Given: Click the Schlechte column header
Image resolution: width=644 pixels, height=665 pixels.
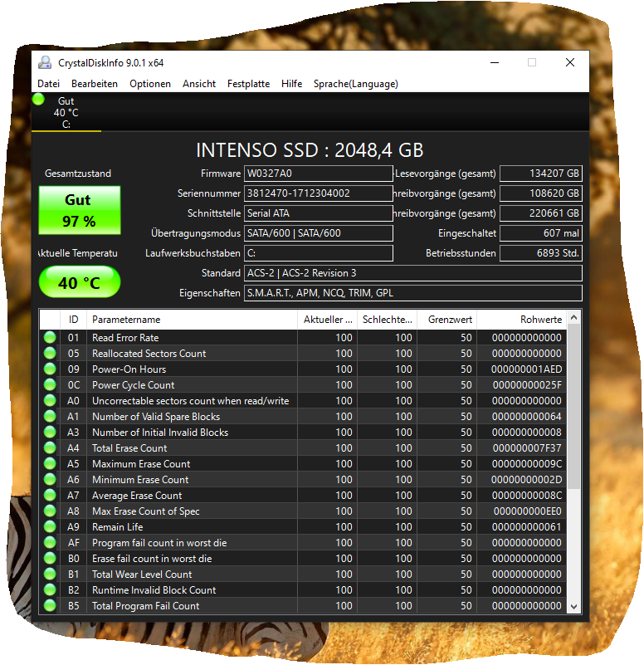Looking at the screenshot, I should [x=387, y=320].
